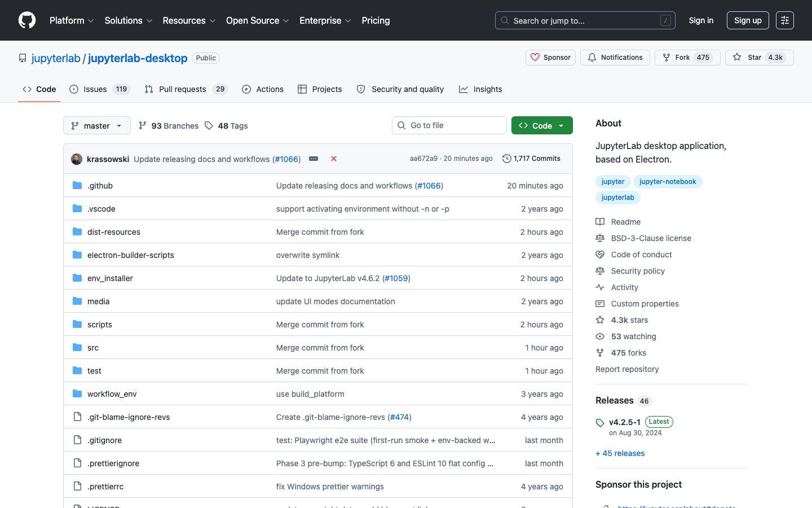Focus the Go to file field
The image size is (812, 508).
[449, 125]
